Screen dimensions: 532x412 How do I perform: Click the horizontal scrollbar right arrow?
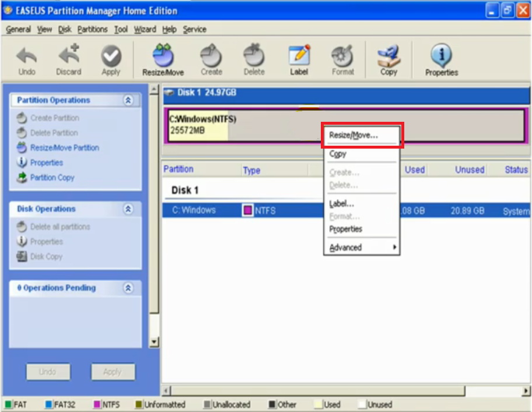[x=526, y=391]
